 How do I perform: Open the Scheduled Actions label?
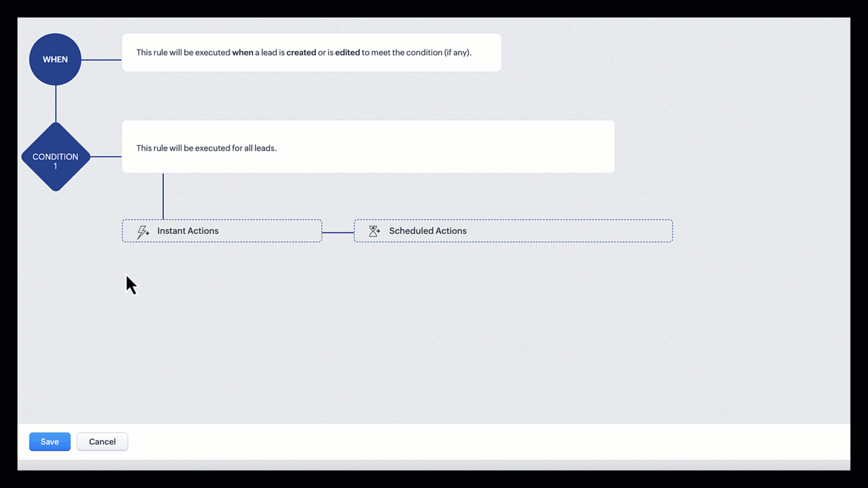(428, 231)
